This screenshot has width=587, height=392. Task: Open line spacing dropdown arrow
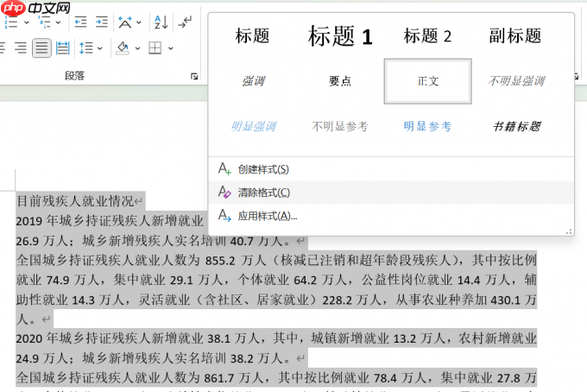tap(99, 48)
